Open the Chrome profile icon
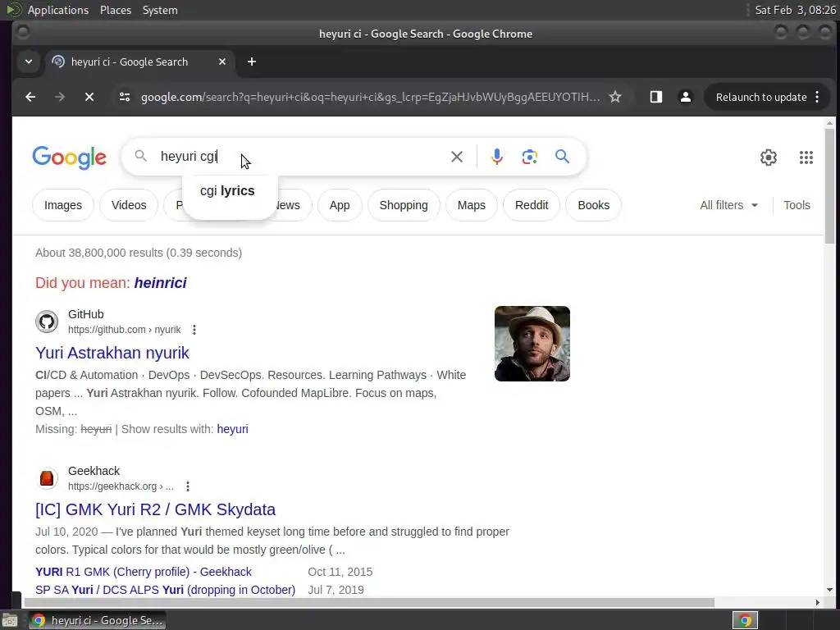Viewport: 840px width, 630px height. (685, 97)
